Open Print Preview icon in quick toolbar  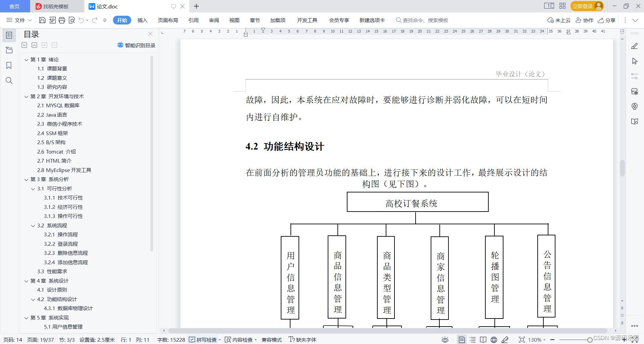71,20
